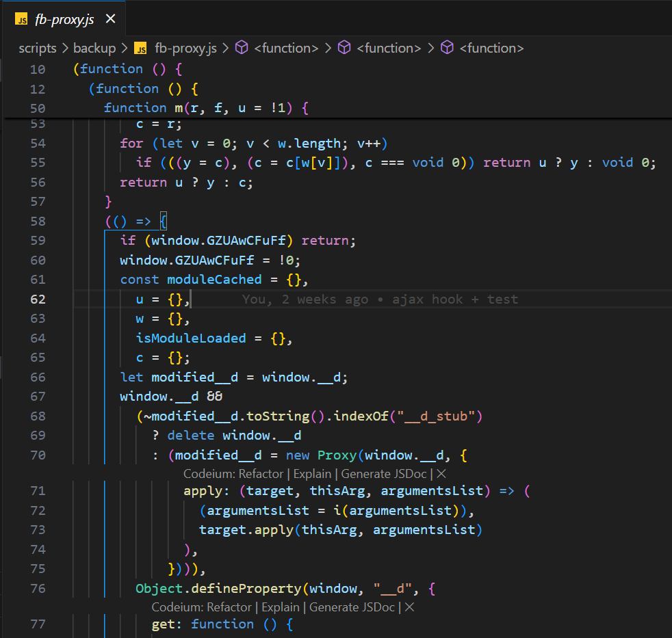Click Generate JSDoc above line 71
The width and height of the screenshot is (672, 638).
click(384, 474)
